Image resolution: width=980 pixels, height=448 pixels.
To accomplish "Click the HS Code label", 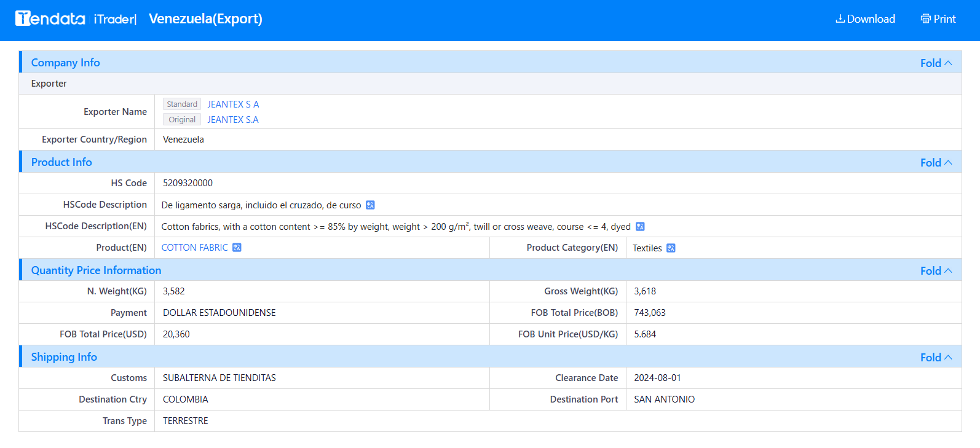I will 128,183.
